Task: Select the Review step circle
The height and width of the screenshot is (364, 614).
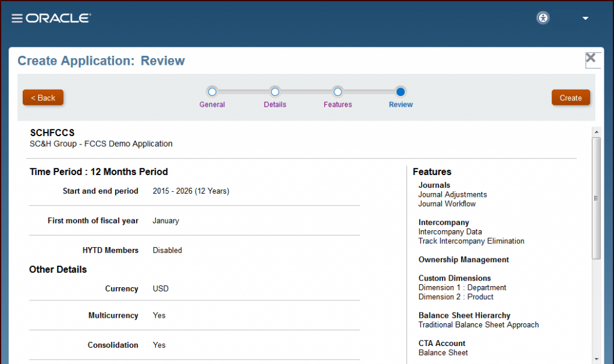Action: point(400,92)
